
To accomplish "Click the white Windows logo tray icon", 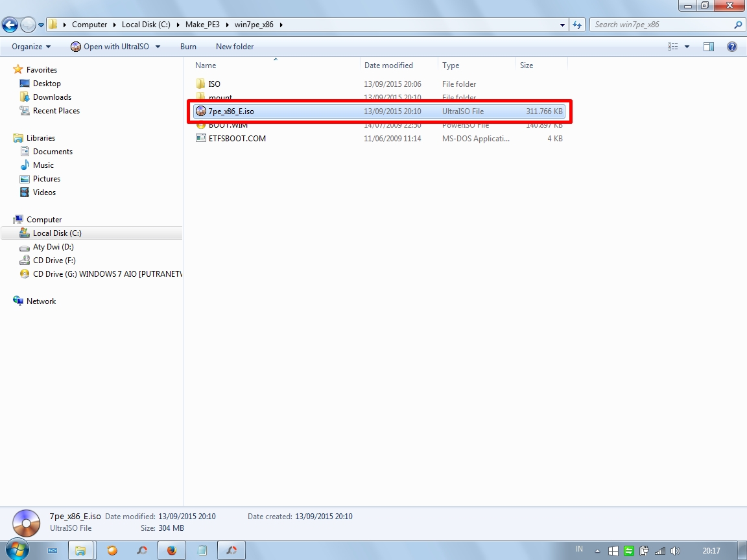I will pyautogui.click(x=613, y=551).
